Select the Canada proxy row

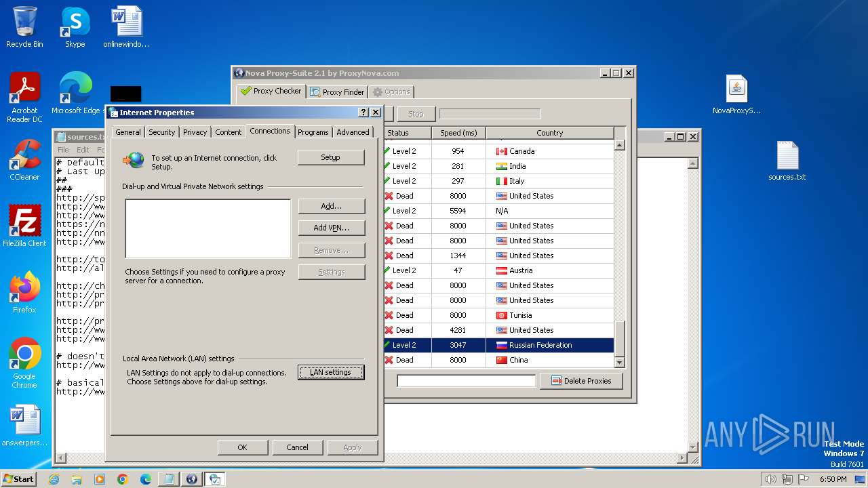[498, 151]
